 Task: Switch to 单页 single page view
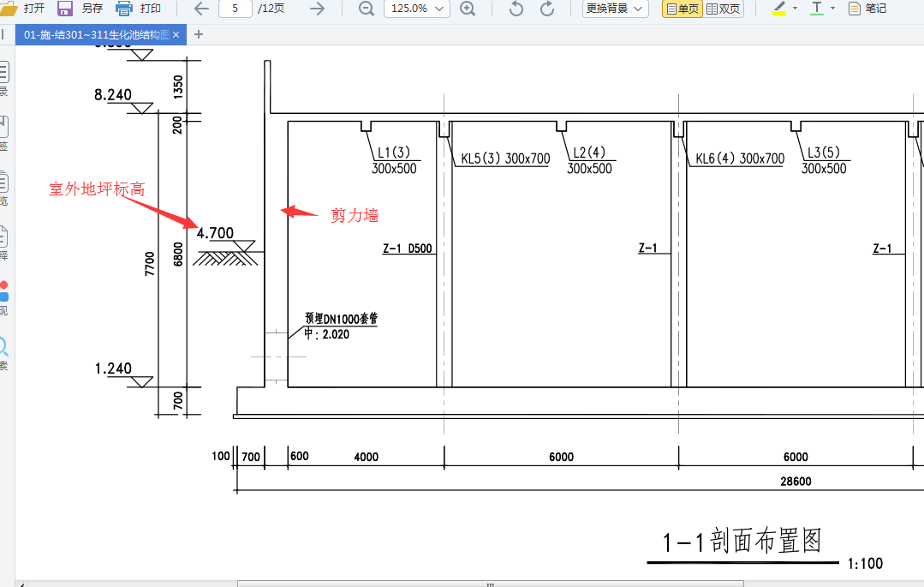tap(683, 9)
